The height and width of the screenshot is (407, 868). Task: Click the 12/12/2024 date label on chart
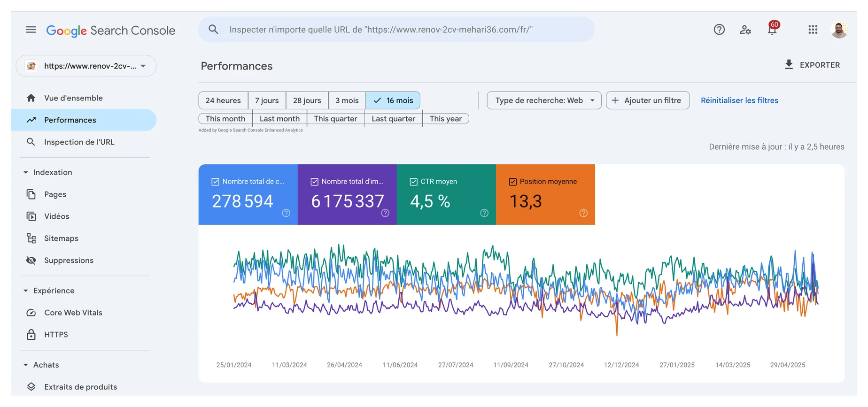(621, 365)
